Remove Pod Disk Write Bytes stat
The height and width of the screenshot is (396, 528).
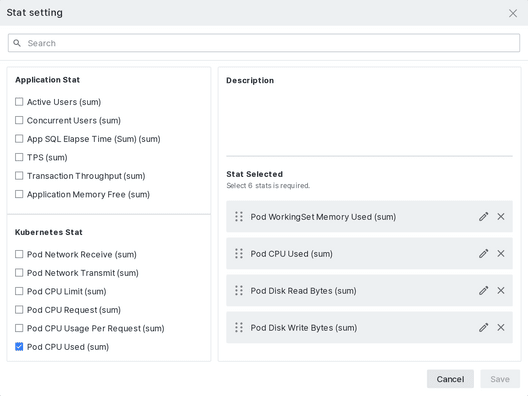point(501,328)
